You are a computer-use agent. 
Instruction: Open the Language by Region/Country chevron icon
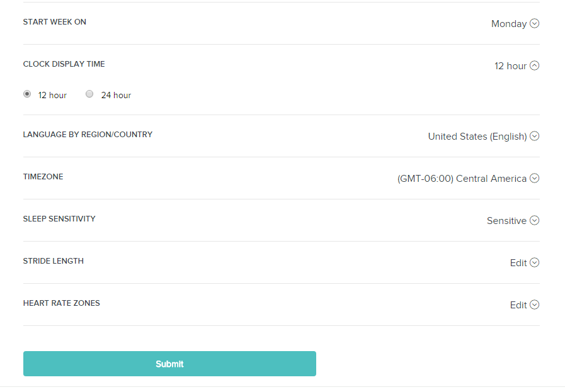[534, 136]
